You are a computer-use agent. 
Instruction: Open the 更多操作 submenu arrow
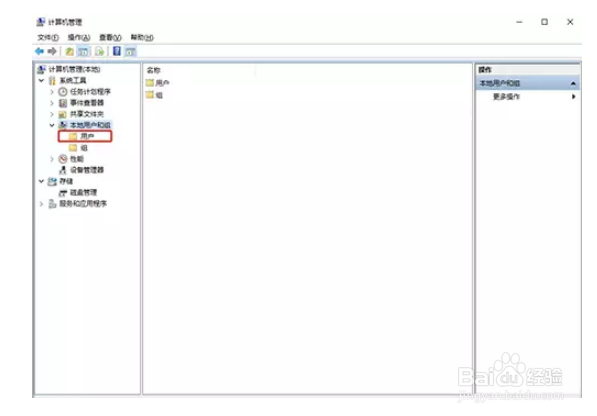(573, 97)
